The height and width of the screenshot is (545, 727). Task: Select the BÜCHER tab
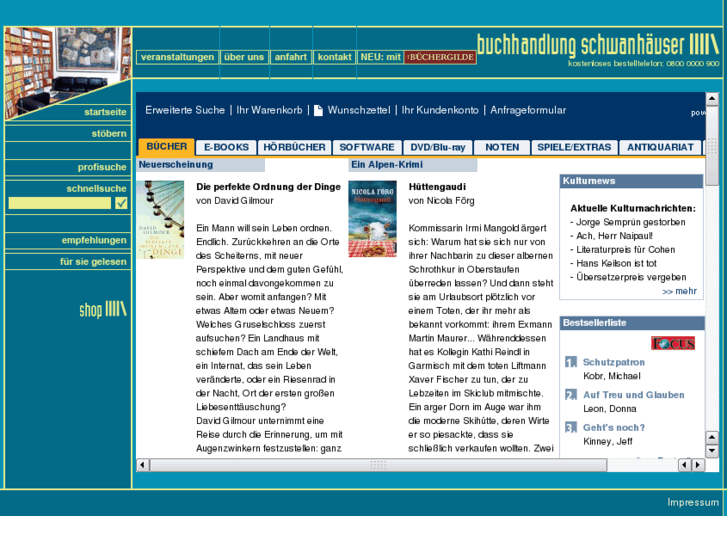click(x=166, y=147)
